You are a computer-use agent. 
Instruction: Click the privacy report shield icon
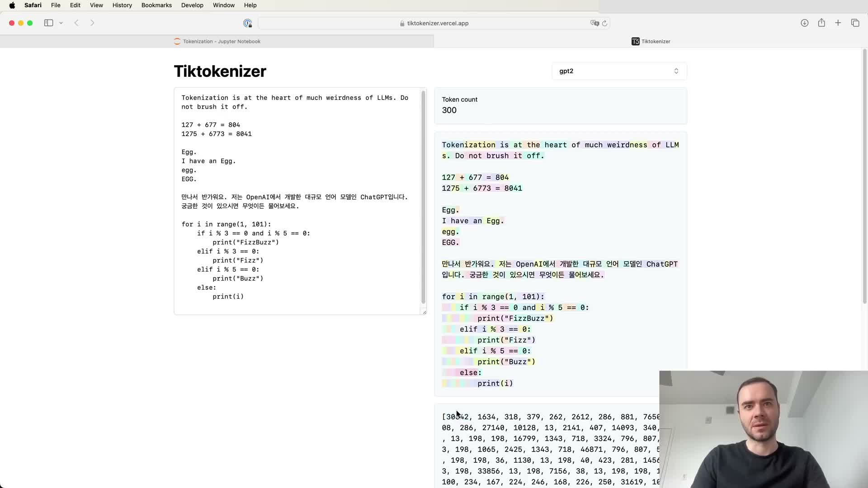(x=247, y=23)
